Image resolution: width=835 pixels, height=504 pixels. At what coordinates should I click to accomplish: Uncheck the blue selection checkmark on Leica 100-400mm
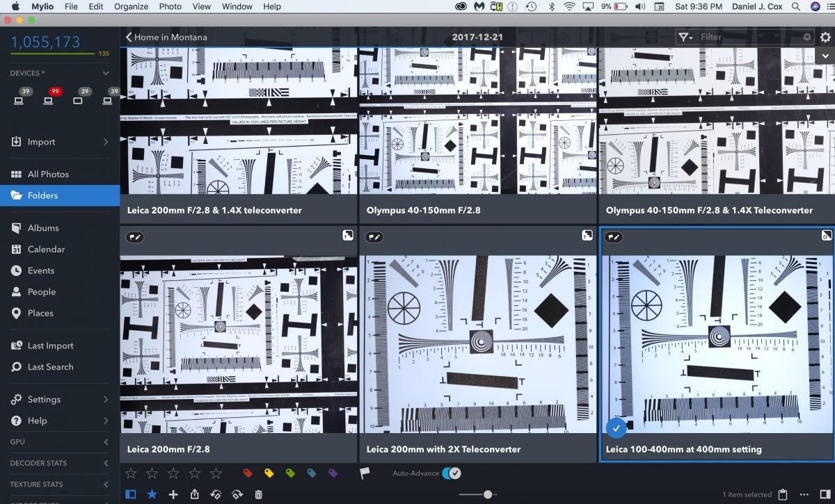[x=616, y=428]
